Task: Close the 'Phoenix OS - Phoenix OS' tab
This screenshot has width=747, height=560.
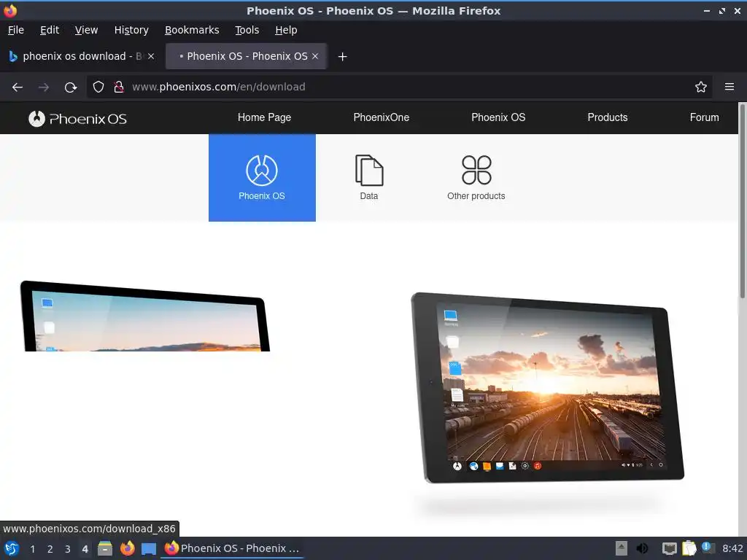Action: pos(315,56)
